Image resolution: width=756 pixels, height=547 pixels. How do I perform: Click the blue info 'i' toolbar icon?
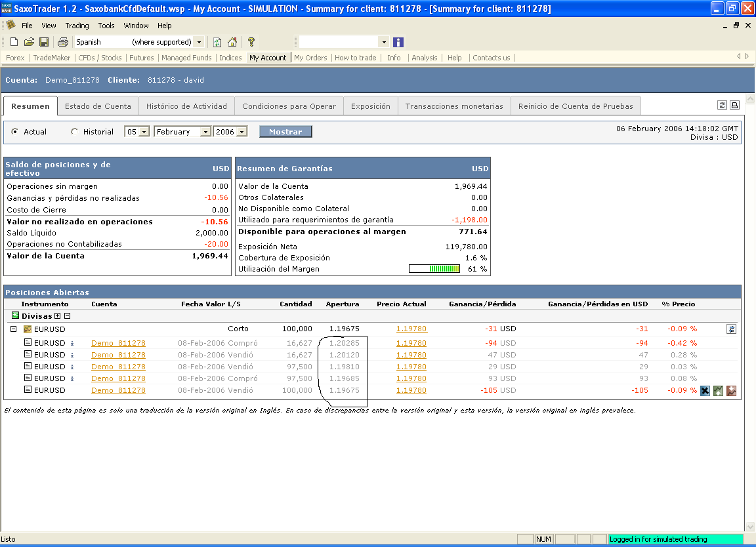[x=398, y=42]
